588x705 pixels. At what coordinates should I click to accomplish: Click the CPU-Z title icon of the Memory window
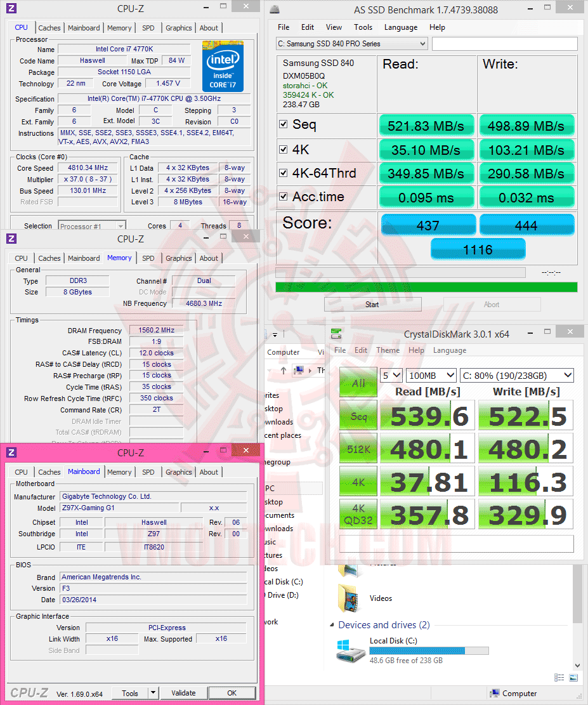pyautogui.click(x=11, y=239)
